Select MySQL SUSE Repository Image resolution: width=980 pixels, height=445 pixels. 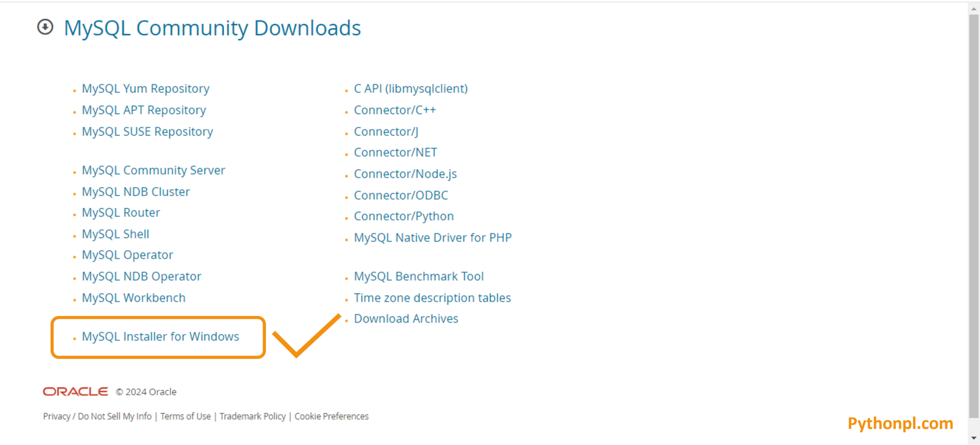(147, 131)
